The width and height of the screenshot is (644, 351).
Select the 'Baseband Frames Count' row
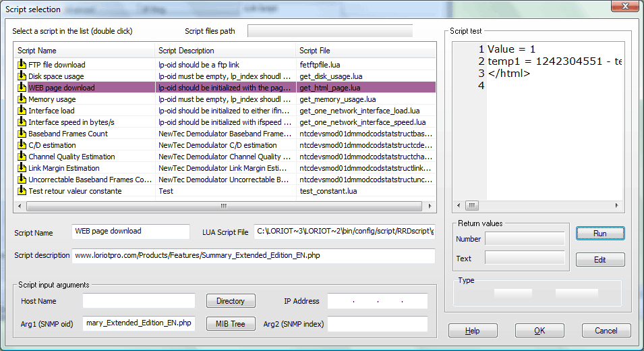tap(225, 134)
